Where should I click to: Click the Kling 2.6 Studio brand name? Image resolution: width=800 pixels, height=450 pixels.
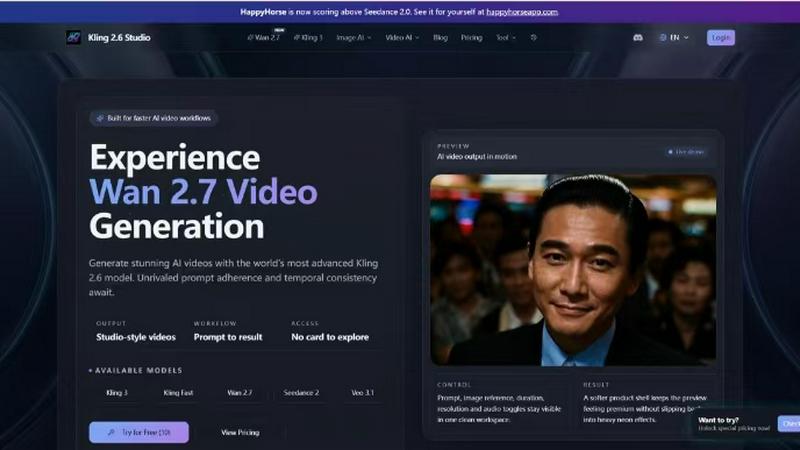[119, 38]
